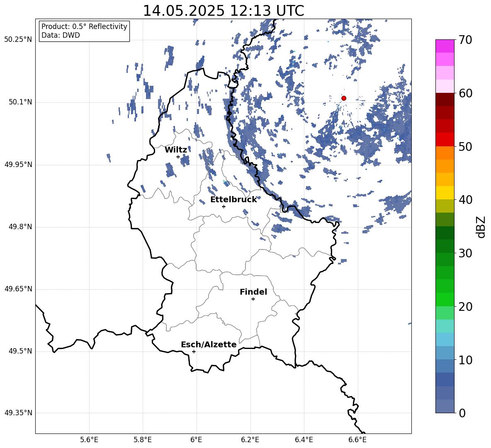The height and width of the screenshot is (448, 491).
Task: Click the 'Esch/Alzette' city label
Action: 209,344
